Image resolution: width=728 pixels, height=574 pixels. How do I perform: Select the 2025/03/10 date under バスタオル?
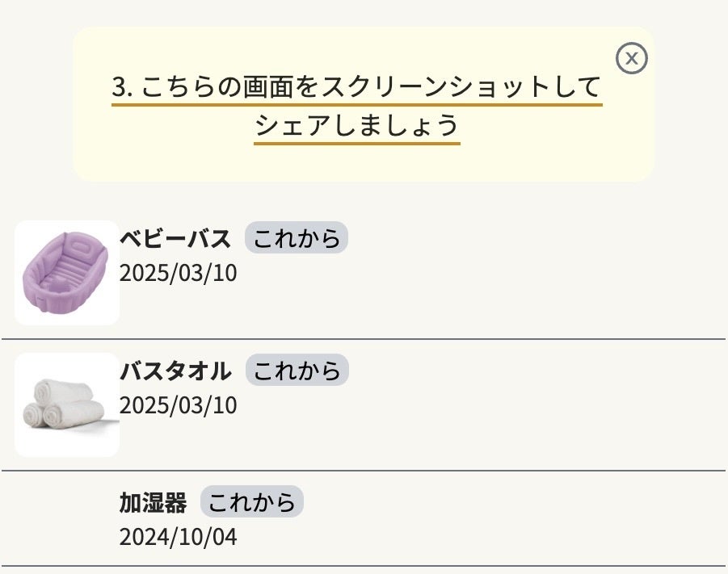[x=179, y=405]
